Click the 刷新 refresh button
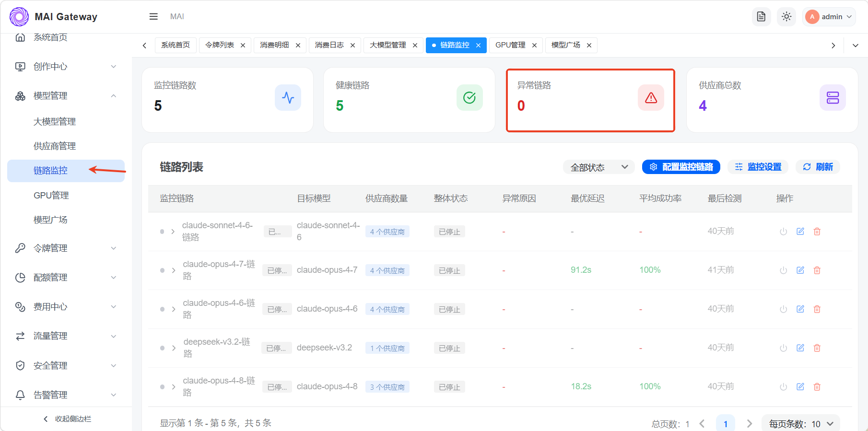The width and height of the screenshot is (868, 431). click(x=818, y=167)
